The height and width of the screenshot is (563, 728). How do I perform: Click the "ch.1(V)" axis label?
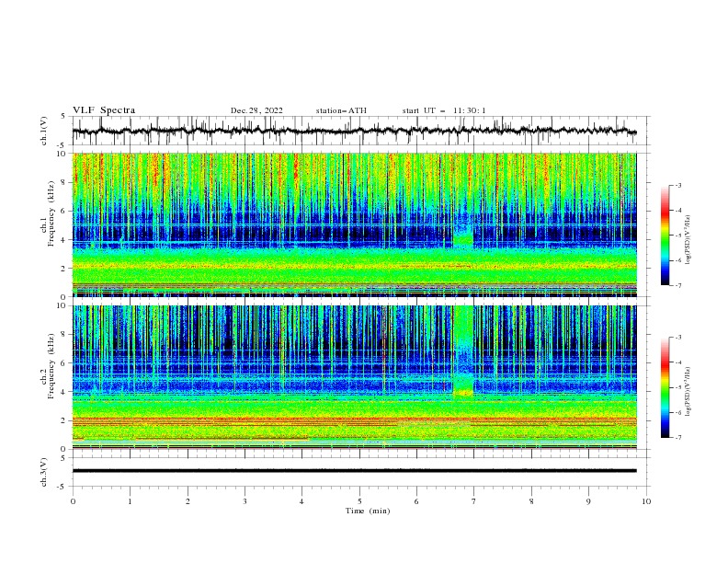pyautogui.click(x=44, y=131)
